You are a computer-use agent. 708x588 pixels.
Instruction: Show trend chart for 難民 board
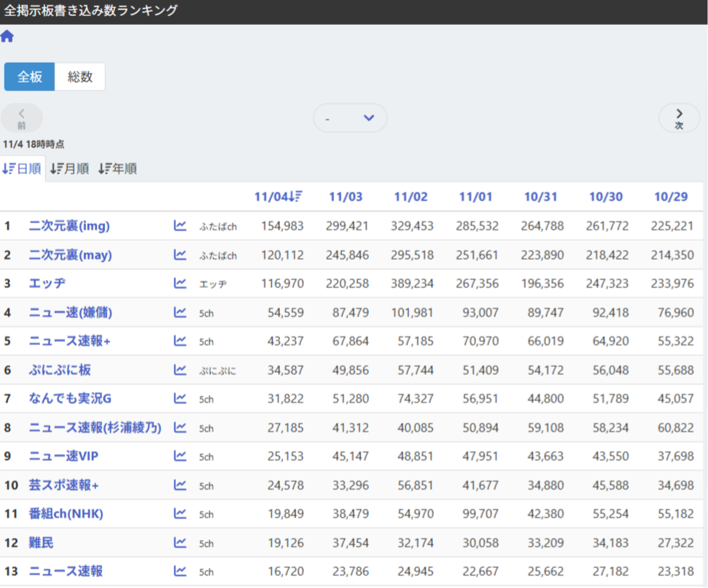180,543
